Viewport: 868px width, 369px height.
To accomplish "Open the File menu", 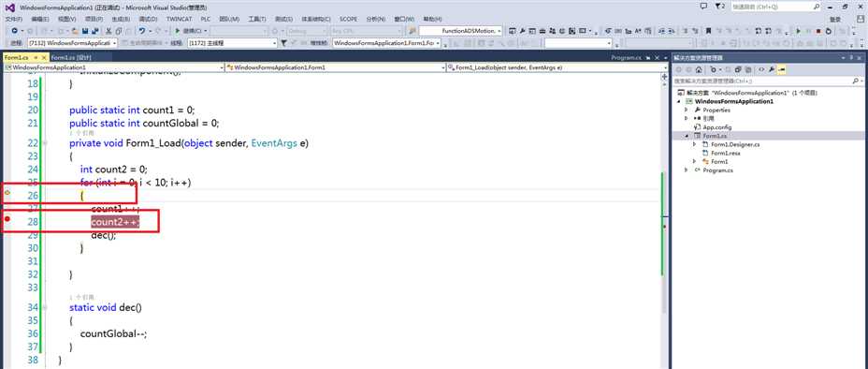I will click(x=14, y=19).
